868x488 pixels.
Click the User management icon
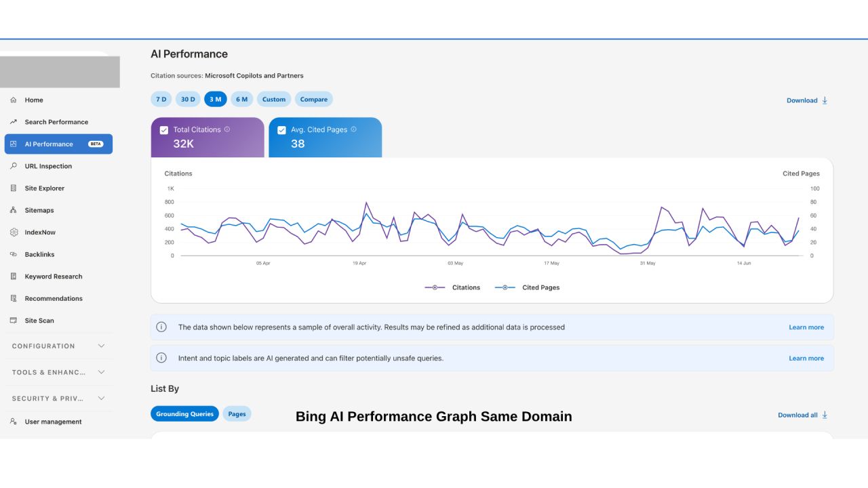(14, 422)
